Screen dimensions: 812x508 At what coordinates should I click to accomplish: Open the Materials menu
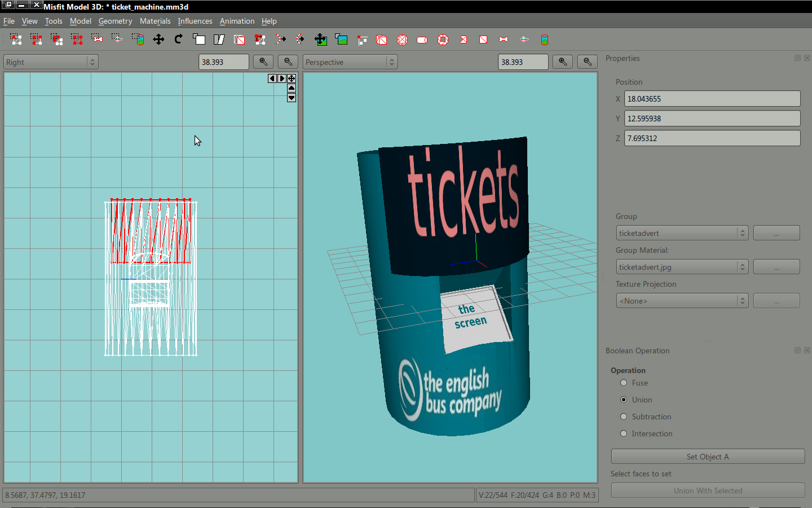click(x=155, y=21)
